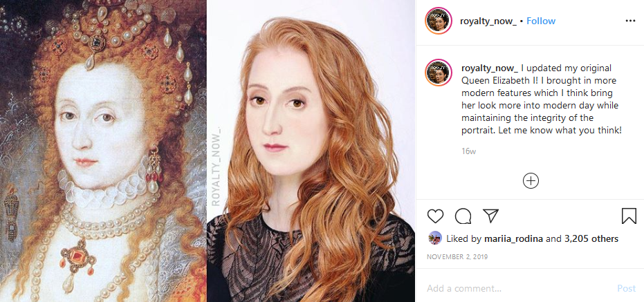Open the royalty_now_ username in the header
Screen dimensions: 644x302
coord(488,21)
